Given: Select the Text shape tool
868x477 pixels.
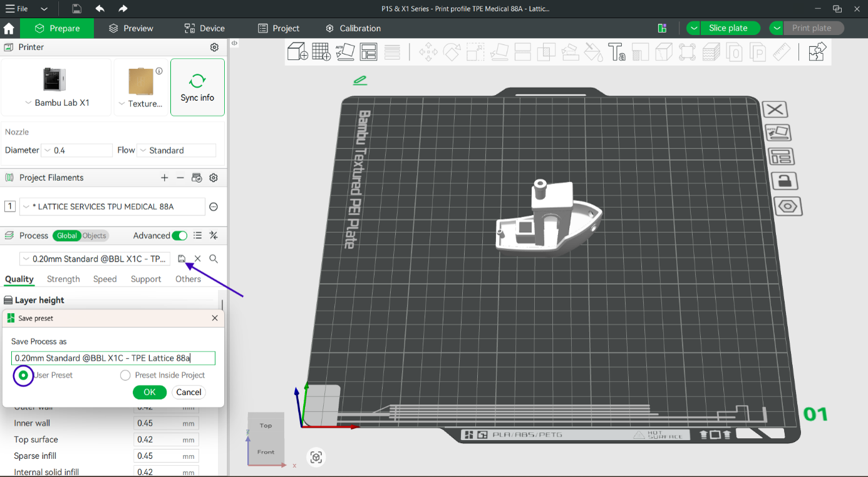Looking at the screenshot, I should (617, 51).
